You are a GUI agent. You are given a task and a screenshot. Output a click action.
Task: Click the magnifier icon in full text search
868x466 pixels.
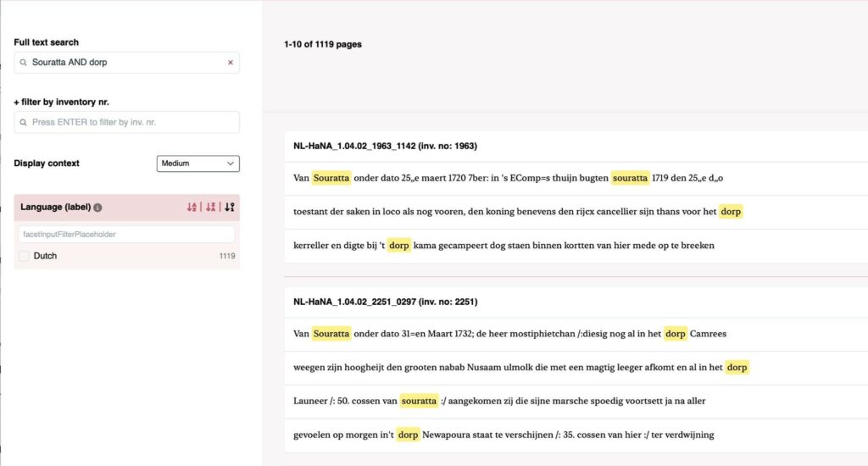pos(24,63)
